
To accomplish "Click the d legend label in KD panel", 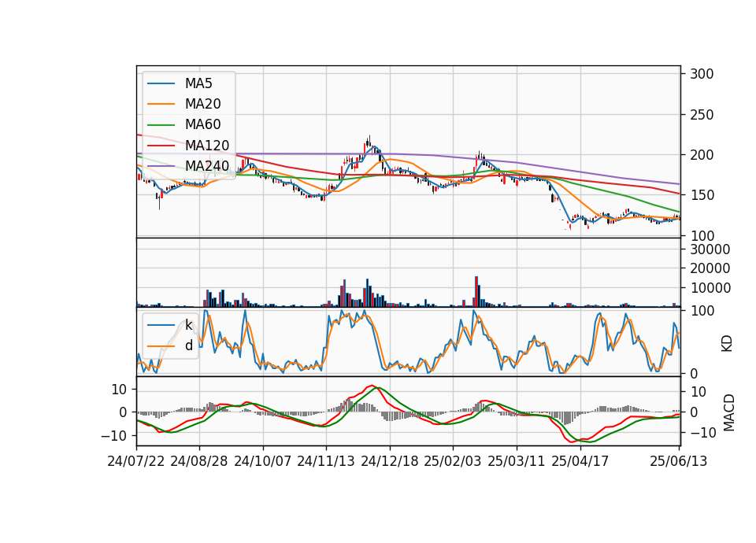I will [x=188, y=345].
